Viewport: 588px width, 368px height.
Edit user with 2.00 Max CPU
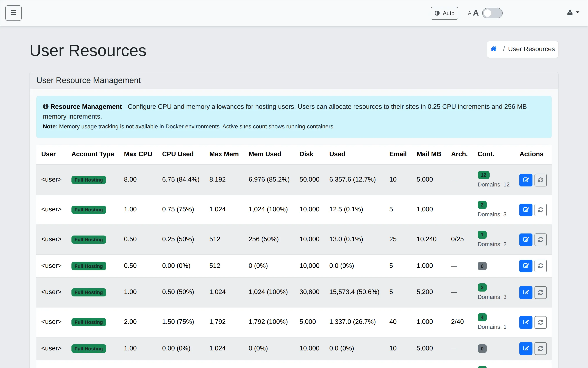point(526,322)
